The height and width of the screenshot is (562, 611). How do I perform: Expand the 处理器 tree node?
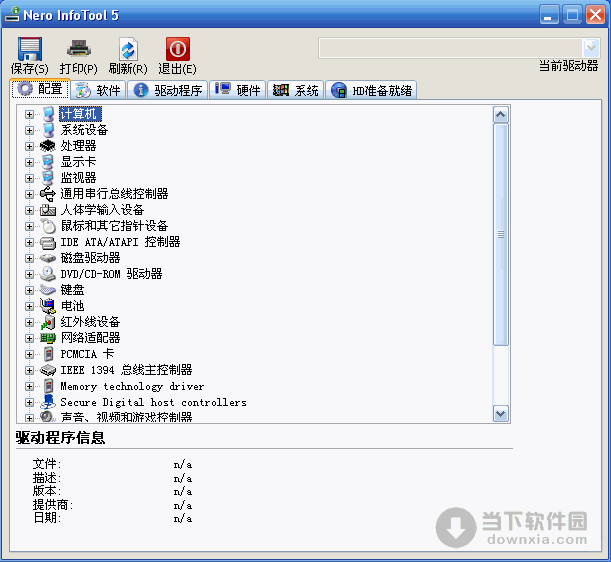pyautogui.click(x=29, y=146)
